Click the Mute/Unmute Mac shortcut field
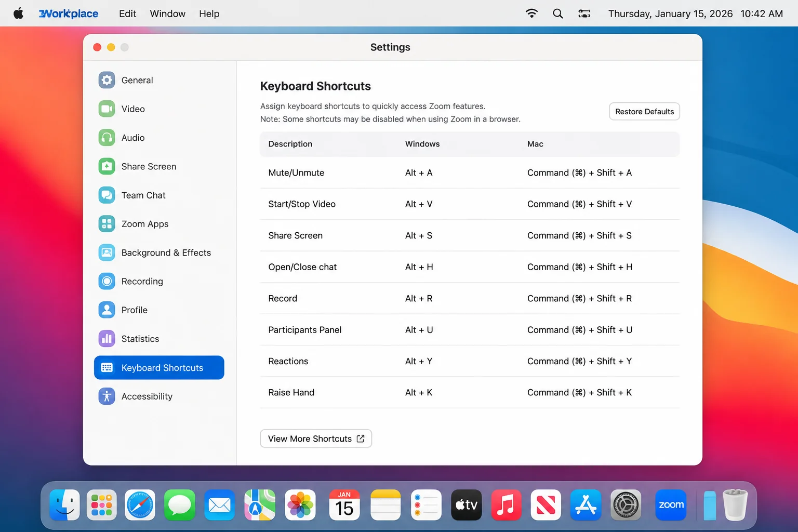The image size is (798, 532). pyautogui.click(x=579, y=172)
